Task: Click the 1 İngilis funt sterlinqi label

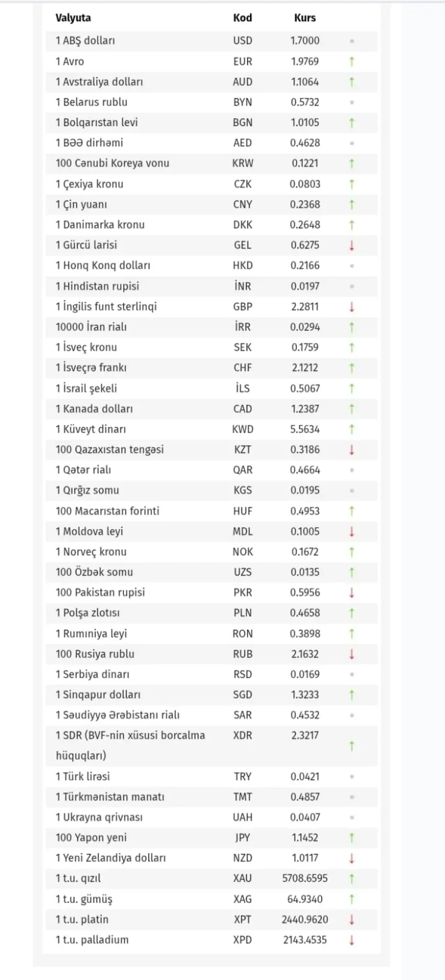Action: [x=106, y=307]
